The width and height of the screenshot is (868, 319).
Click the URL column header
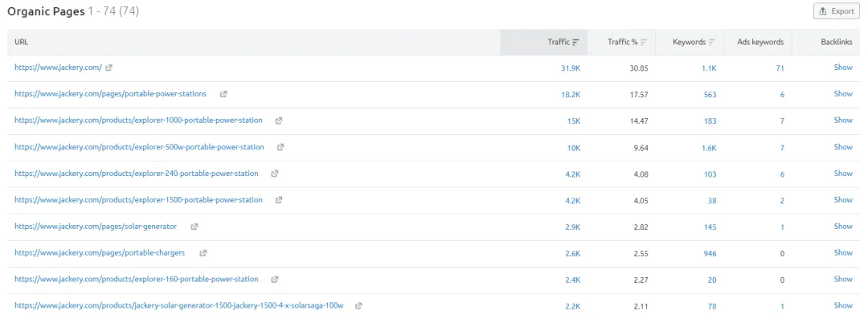(x=22, y=42)
